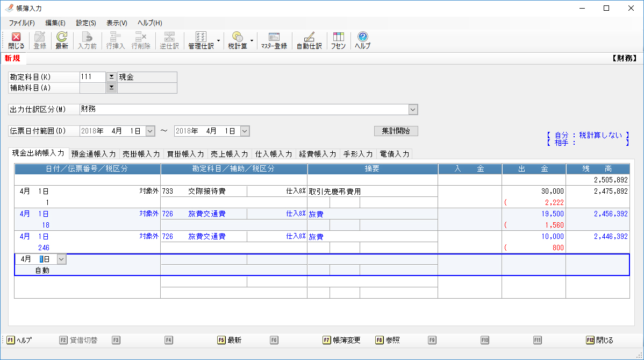The image size is (644, 360).
Task: Switch to the 売上帳入力 tab
Action: point(230,154)
